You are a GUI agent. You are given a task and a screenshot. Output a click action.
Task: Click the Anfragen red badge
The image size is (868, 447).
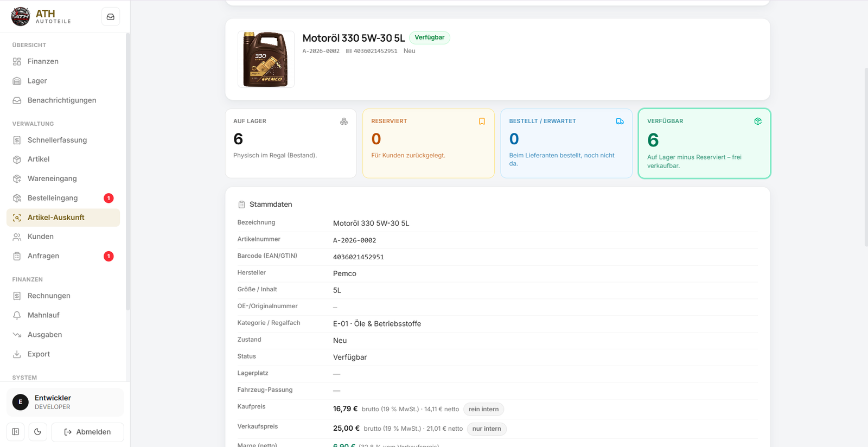(x=108, y=256)
